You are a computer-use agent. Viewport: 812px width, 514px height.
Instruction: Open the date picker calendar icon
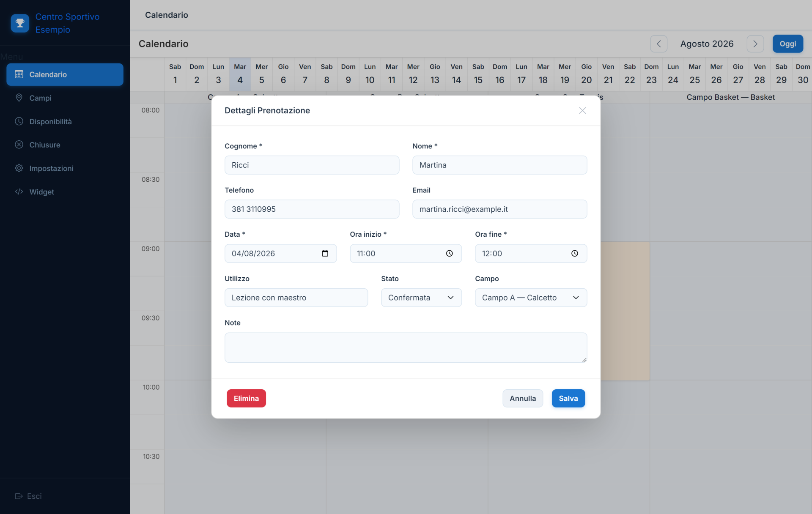point(325,253)
